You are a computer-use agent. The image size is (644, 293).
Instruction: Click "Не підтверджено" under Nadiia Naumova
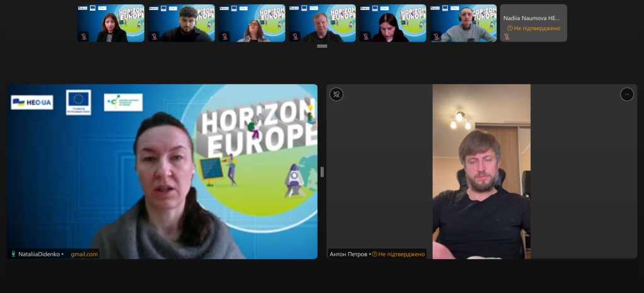coord(536,28)
